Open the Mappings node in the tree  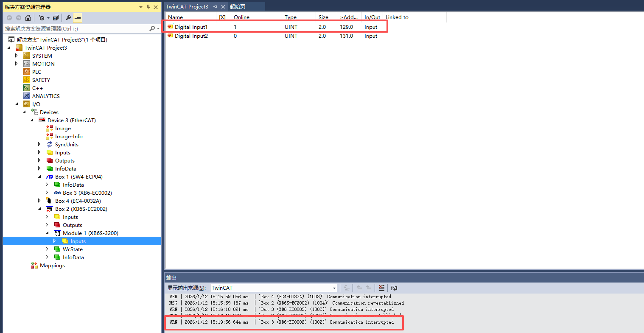52,266
